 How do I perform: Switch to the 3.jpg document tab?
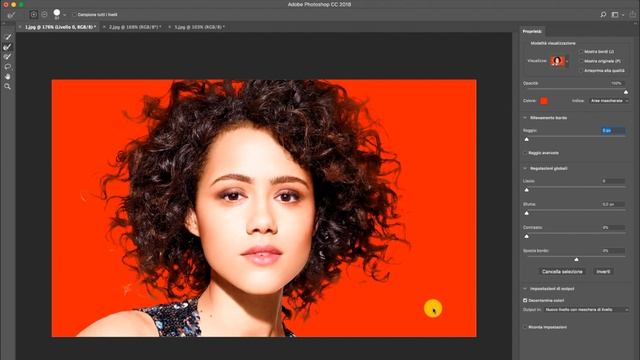click(199, 27)
